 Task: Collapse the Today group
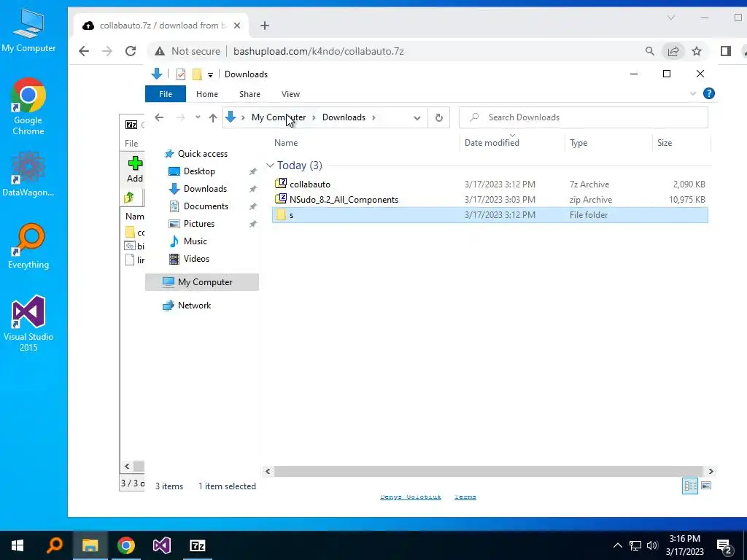(270, 166)
